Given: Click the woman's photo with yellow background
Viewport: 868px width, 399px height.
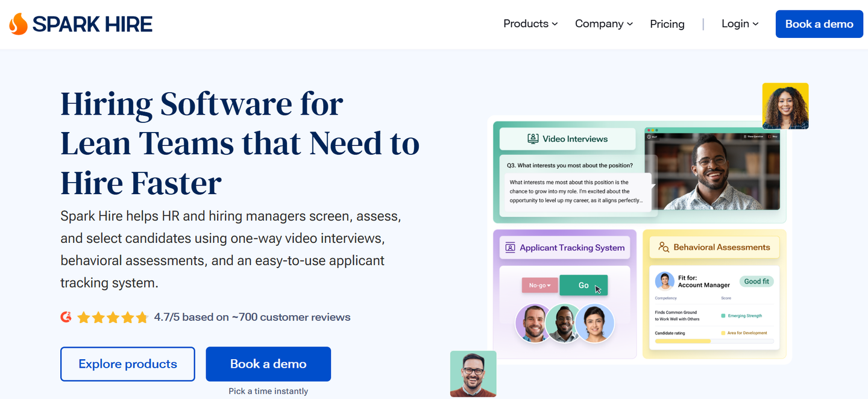Looking at the screenshot, I should (785, 106).
